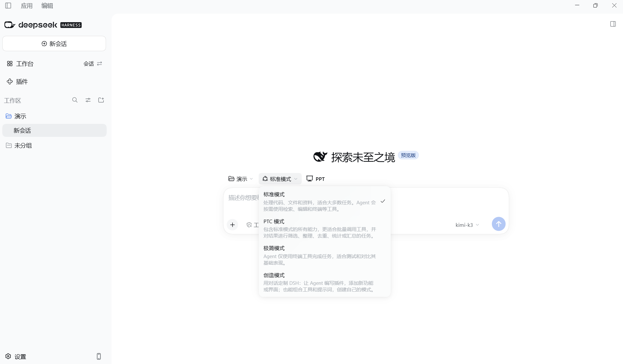Select the 新会话 item under 演示

54,130
